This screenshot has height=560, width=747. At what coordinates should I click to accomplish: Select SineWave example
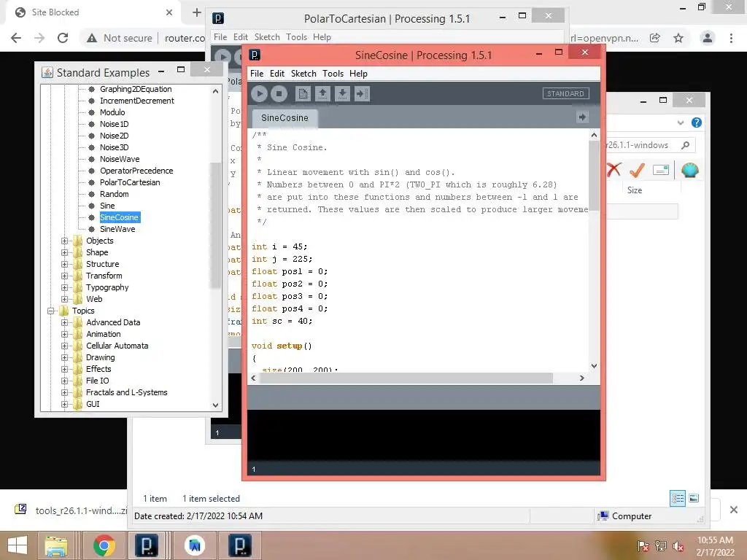(x=117, y=229)
